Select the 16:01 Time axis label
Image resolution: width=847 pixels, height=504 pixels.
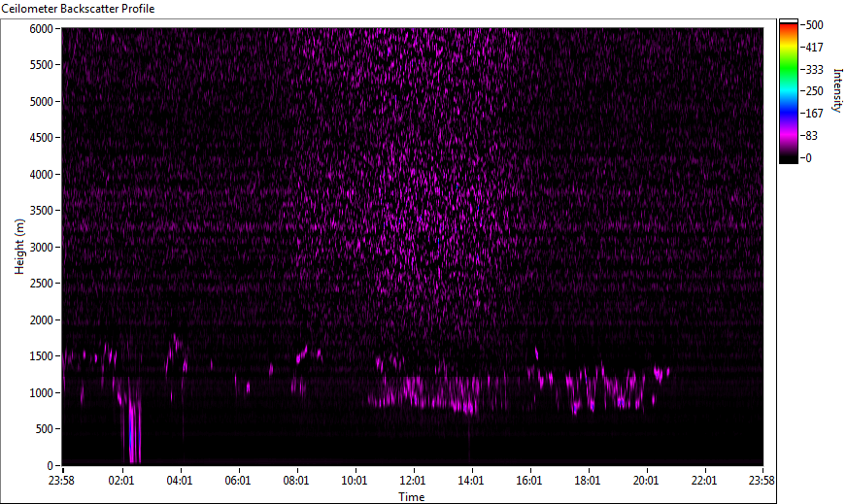(x=529, y=481)
